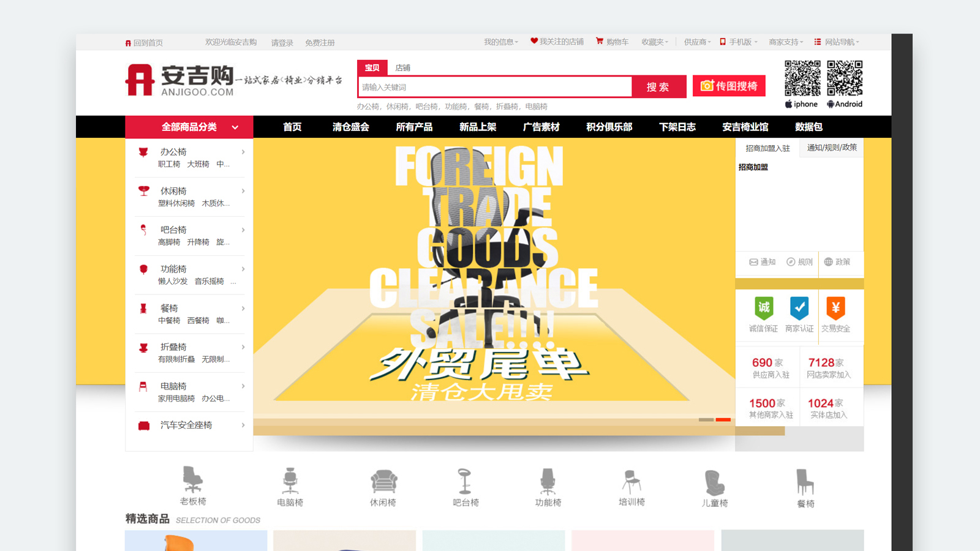Open 数据包 in the navigation bar
This screenshot has height=551, width=980.
pos(809,127)
